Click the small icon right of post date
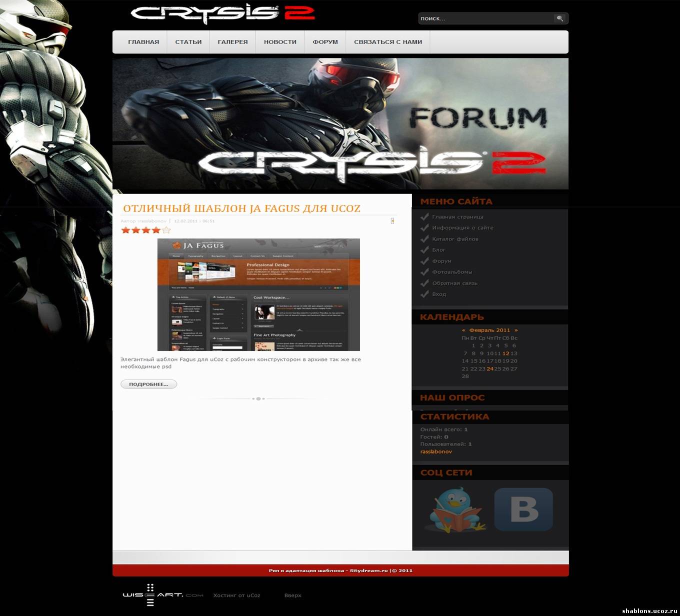This screenshot has width=680, height=616. (392, 220)
